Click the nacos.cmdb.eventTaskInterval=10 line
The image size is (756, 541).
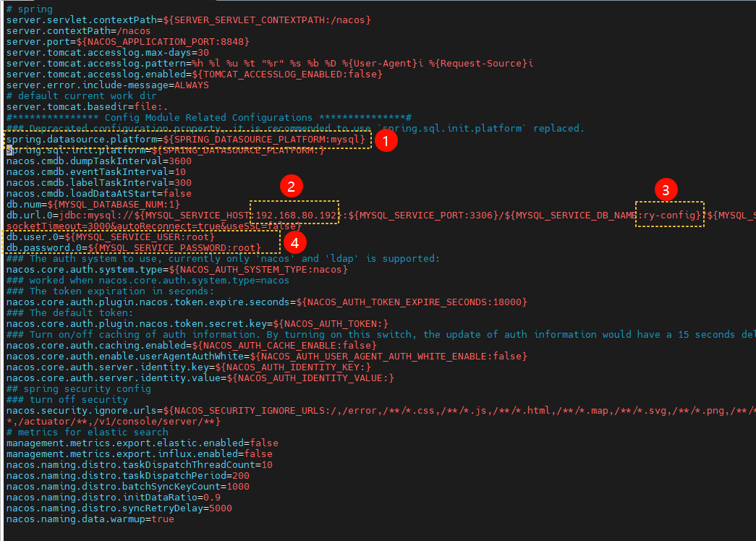point(96,171)
